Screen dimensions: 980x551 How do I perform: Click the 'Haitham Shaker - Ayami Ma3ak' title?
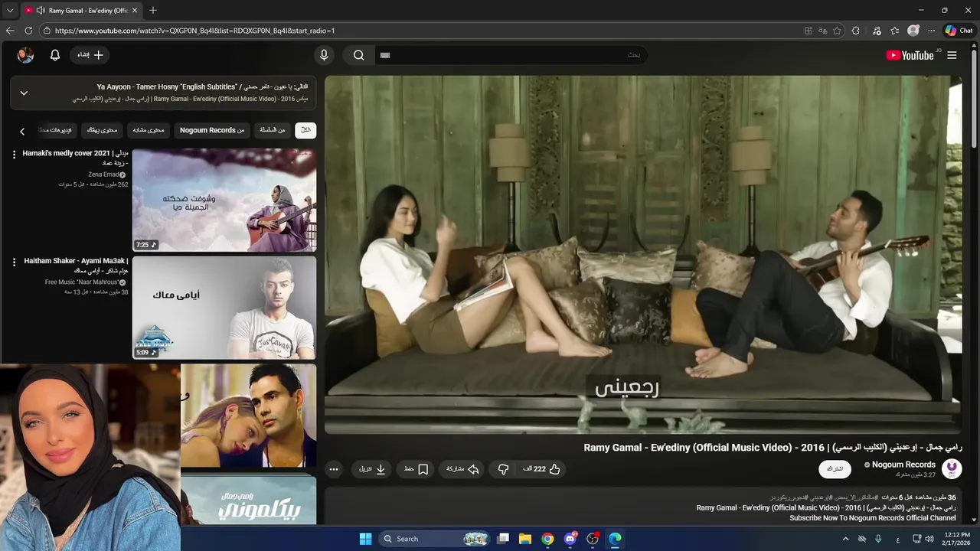coord(75,265)
